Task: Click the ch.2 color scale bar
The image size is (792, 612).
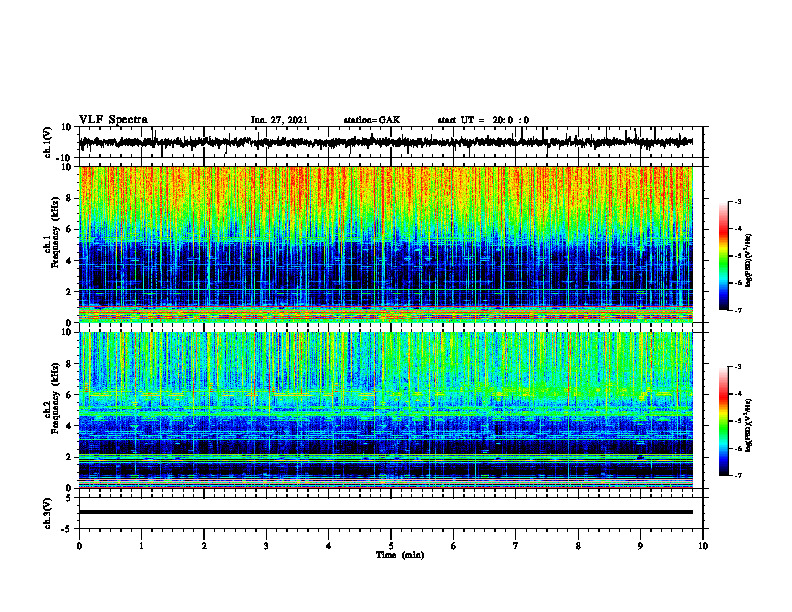Action: pos(724,421)
